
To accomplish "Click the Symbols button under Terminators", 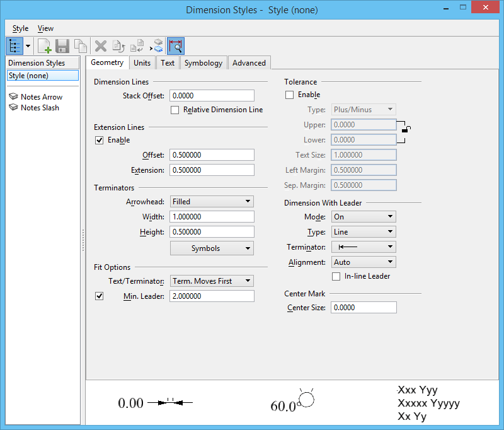I will tap(211, 248).
